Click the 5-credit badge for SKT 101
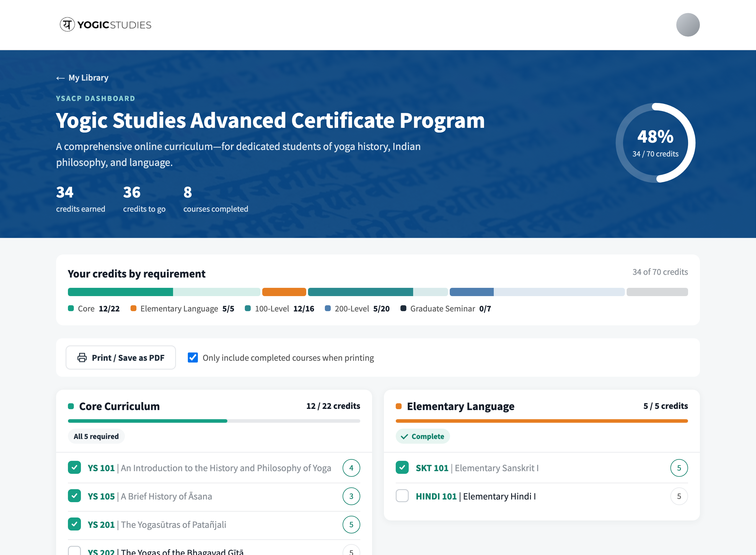Image resolution: width=756 pixels, height=555 pixels. 679,468
